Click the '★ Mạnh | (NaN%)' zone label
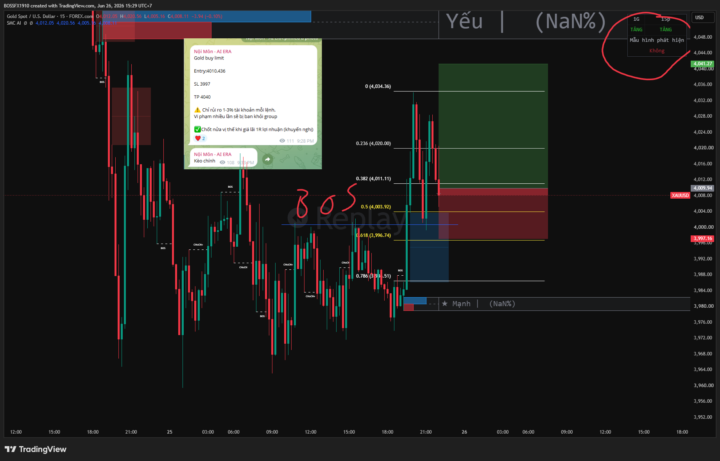The height and width of the screenshot is (461, 720). click(x=478, y=304)
